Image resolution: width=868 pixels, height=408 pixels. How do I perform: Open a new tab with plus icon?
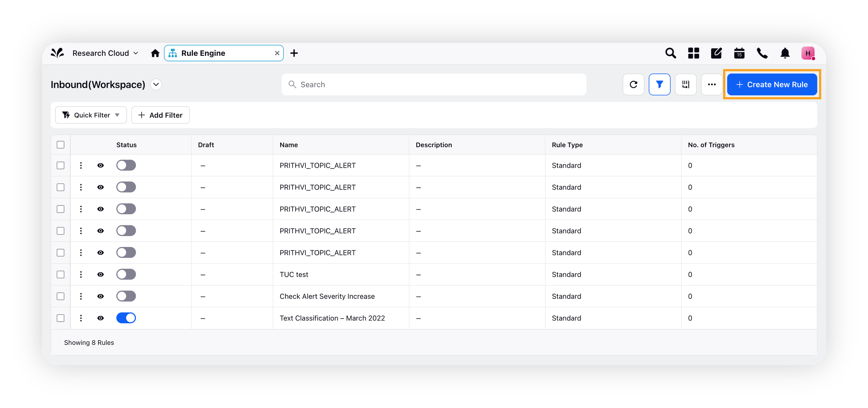(x=294, y=53)
